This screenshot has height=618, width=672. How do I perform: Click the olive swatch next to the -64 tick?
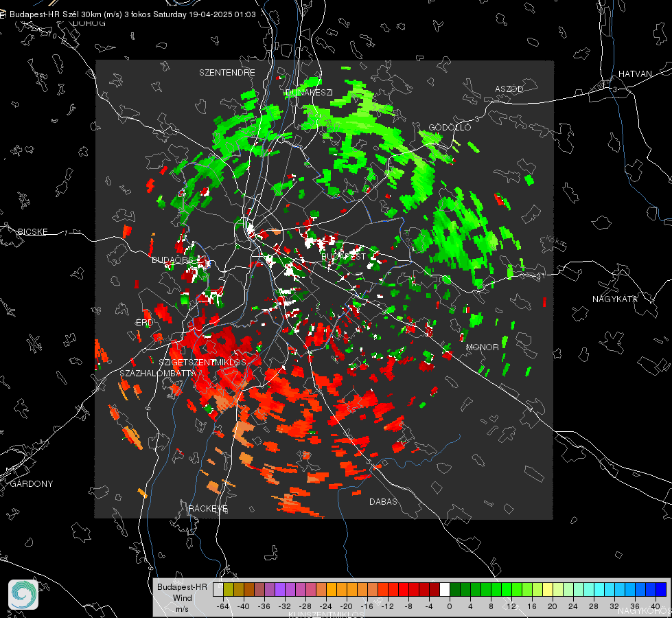229,590
